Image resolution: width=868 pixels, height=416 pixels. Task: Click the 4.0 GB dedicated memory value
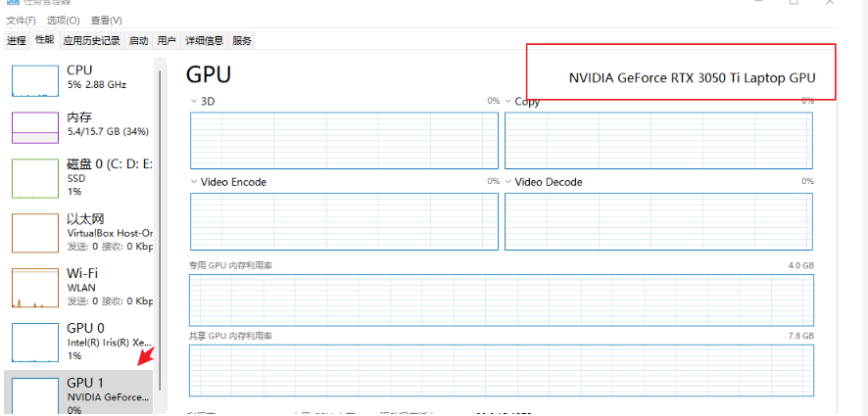point(801,265)
